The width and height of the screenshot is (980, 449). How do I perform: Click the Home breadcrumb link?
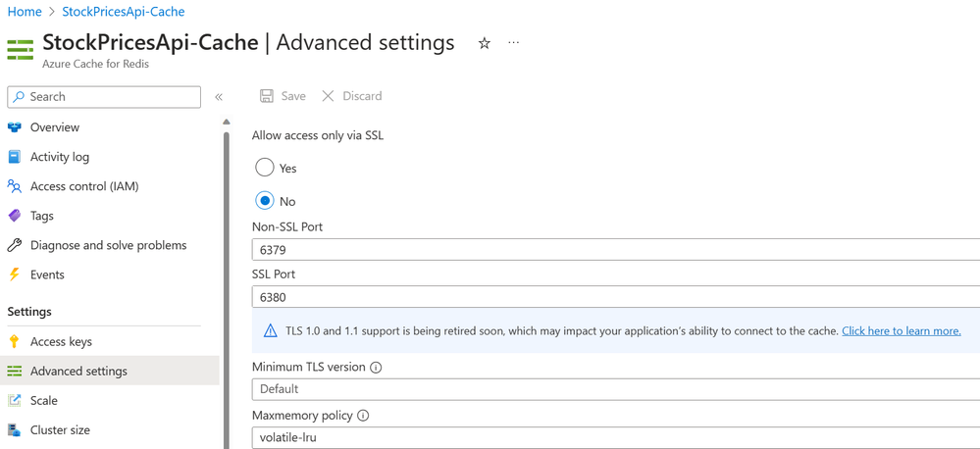[x=25, y=12]
